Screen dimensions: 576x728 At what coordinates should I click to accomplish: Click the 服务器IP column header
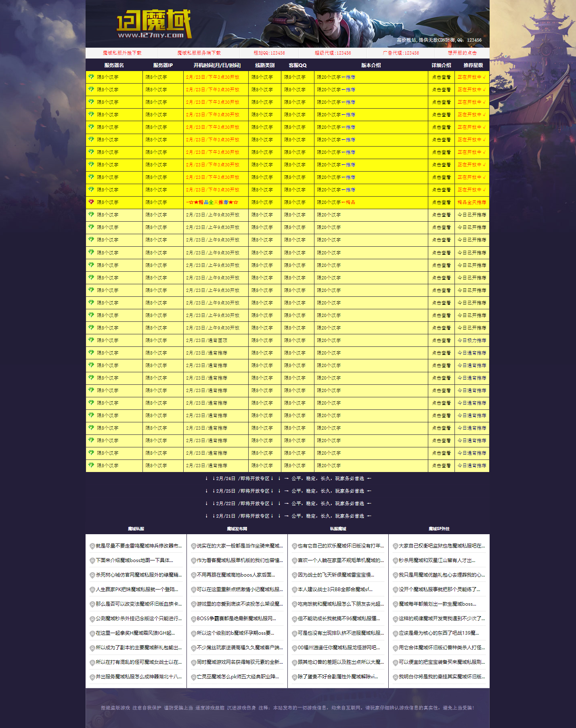[x=163, y=65]
